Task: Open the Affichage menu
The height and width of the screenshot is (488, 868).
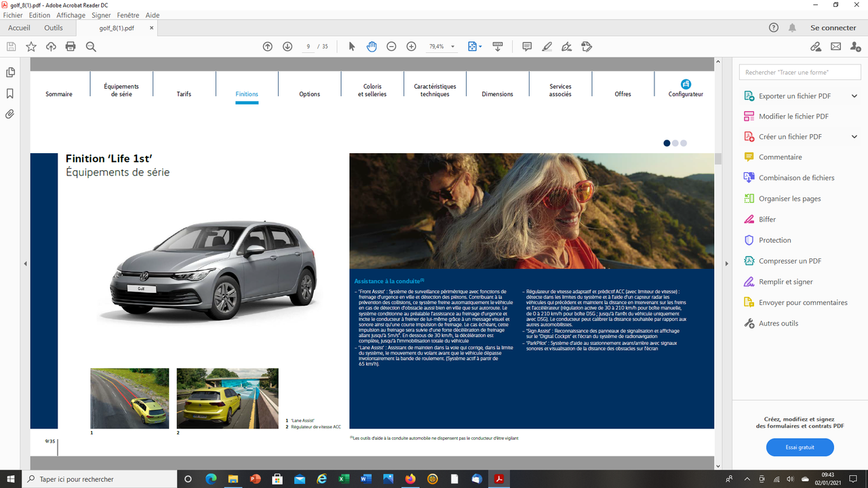Action: (x=71, y=15)
